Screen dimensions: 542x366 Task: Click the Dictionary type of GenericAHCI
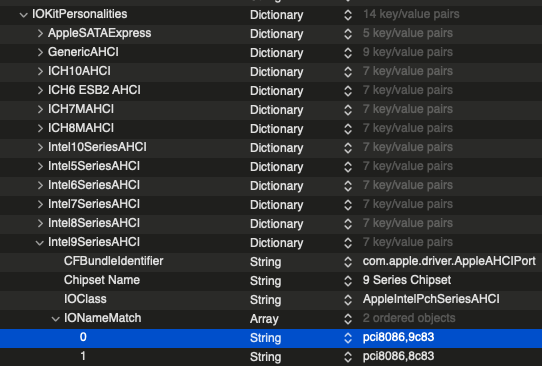click(277, 53)
